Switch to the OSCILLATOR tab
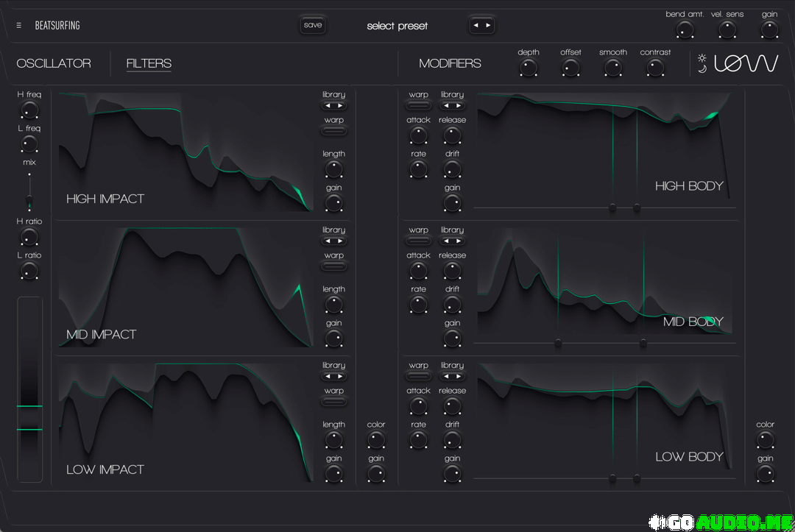Screen dimensions: 795x532 click(54, 64)
